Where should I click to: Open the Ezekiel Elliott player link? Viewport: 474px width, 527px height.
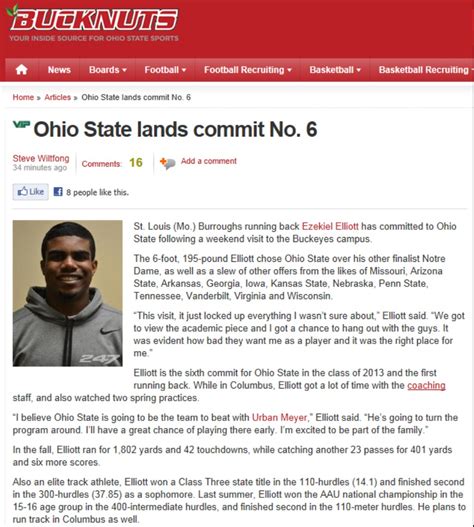pos(330,226)
